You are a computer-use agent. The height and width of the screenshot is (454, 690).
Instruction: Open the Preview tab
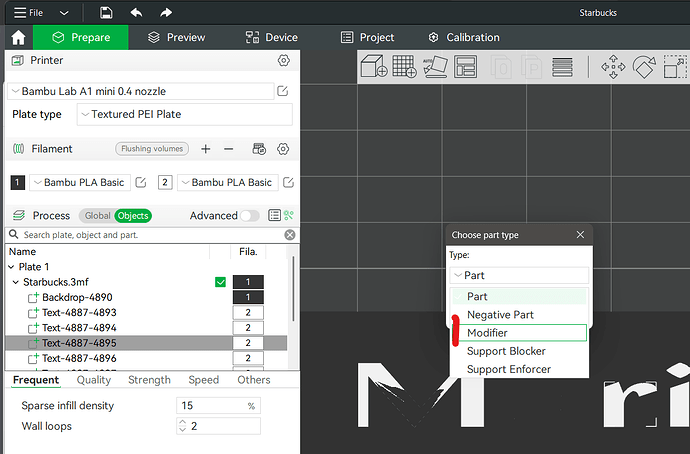click(176, 37)
